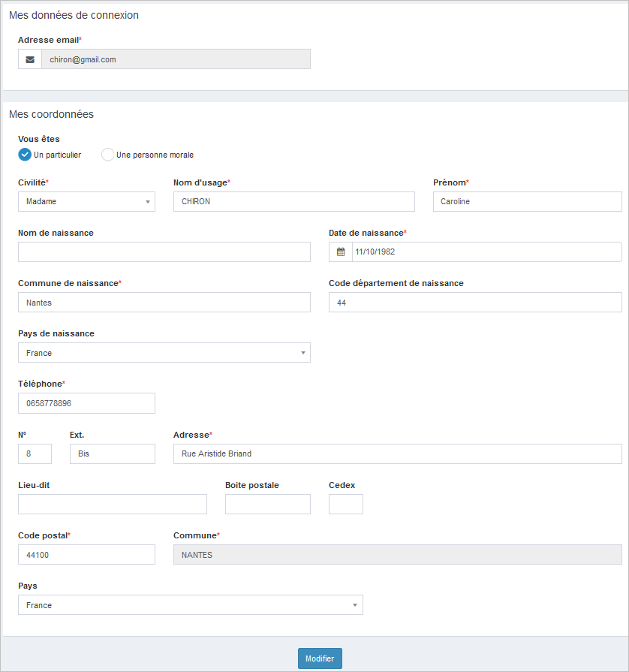Click the empty Lieu-dit field
The width and height of the screenshot is (629, 672).
pyautogui.click(x=112, y=505)
